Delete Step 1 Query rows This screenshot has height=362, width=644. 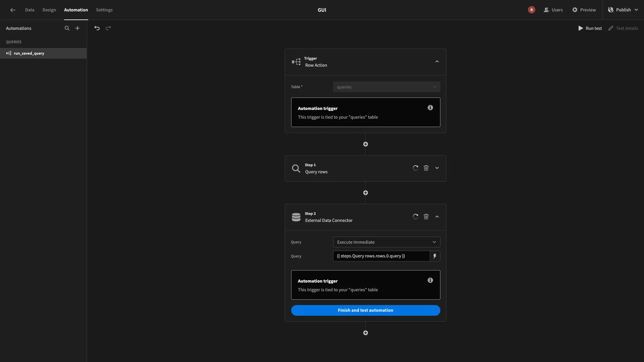click(426, 168)
